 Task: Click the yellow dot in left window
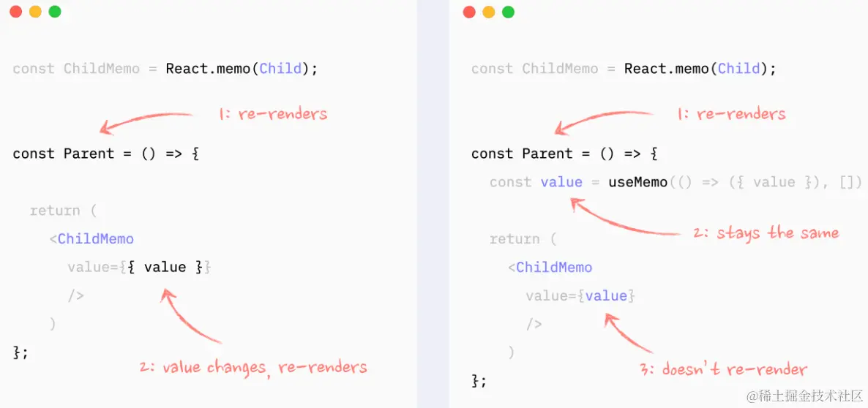coord(35,12)
